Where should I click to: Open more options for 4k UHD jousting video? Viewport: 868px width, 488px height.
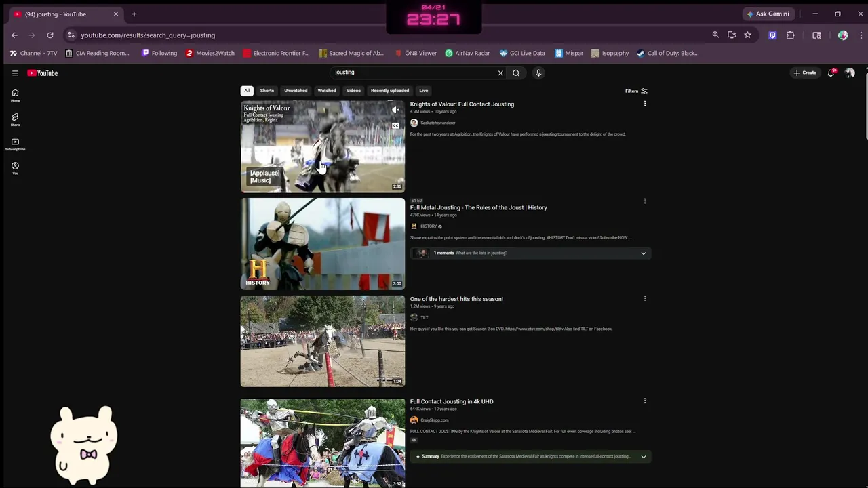[x=645, y=401]
